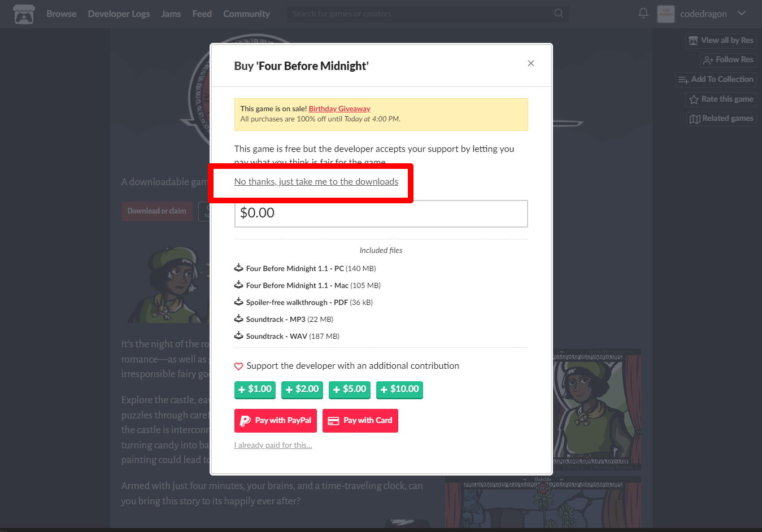Close the Buy 'Four Before Midnight' dialog
The width and height of the screenshot is (762, 532).
coord(530,63)
